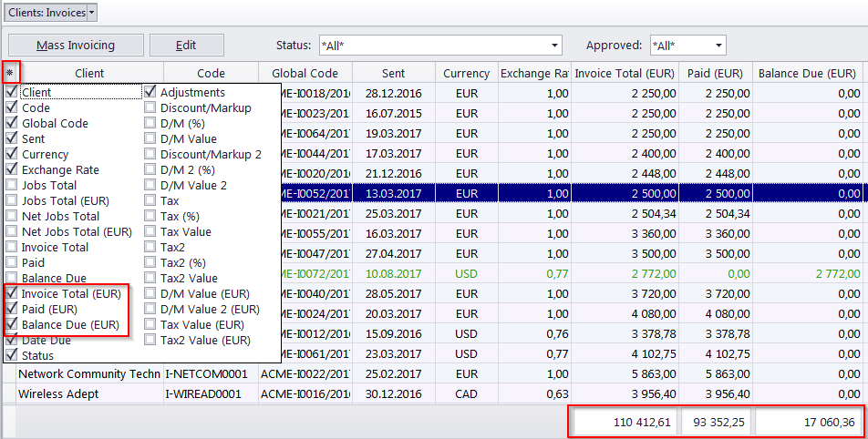Click invoice code I-WIREAD0001
Viewport: 868px width, 439px height.
point(203,393)
